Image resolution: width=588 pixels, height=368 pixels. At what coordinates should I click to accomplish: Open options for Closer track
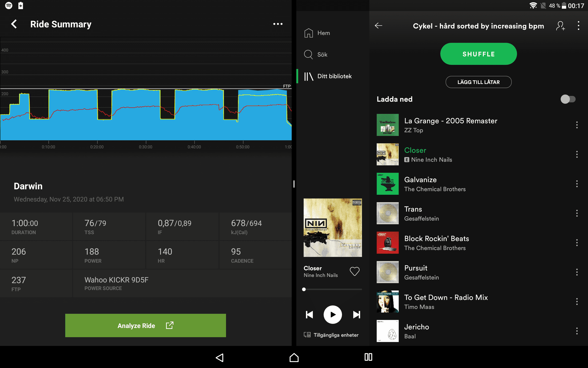[x=576, y=154]
